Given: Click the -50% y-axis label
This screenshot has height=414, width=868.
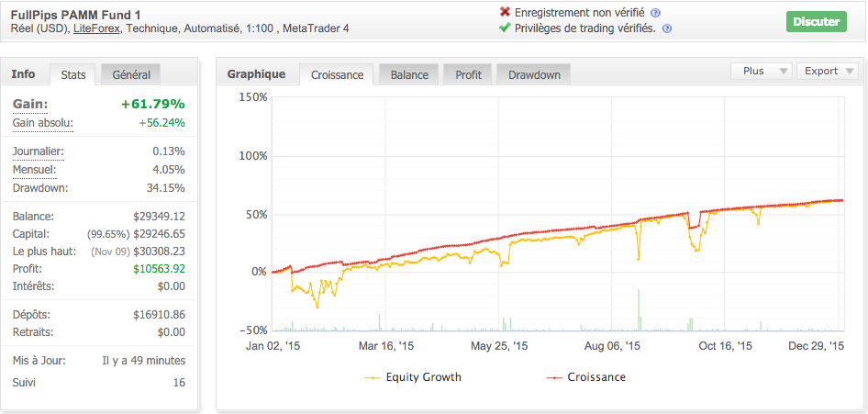Looking at the screenshot, I should [253, 330].
